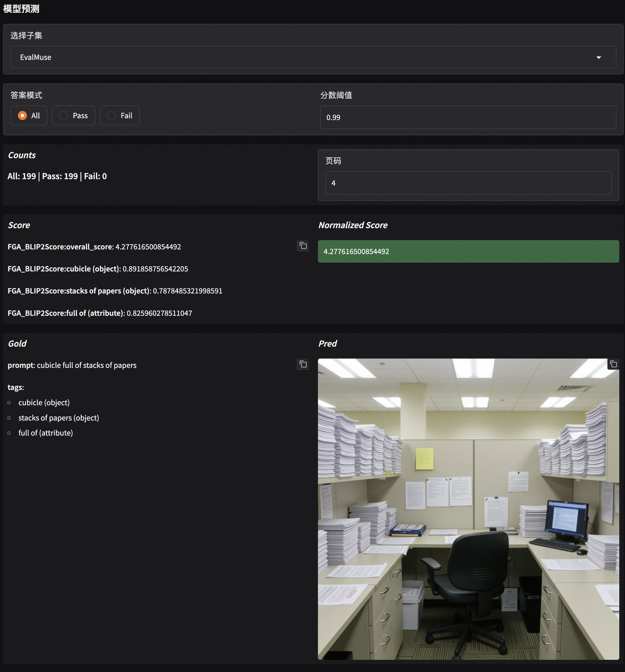Click the EvalMuse subset combo box

pyautogui.click(x=304, y=57)
